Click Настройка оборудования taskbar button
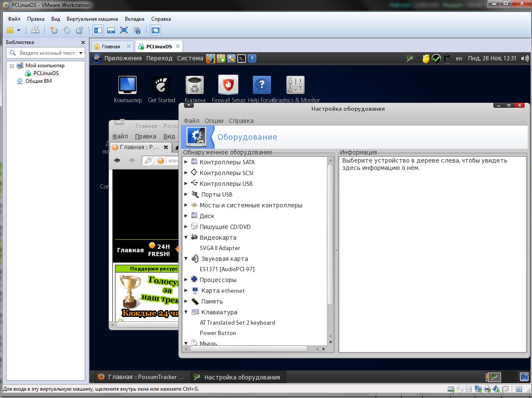 click(x=238, y=377)
